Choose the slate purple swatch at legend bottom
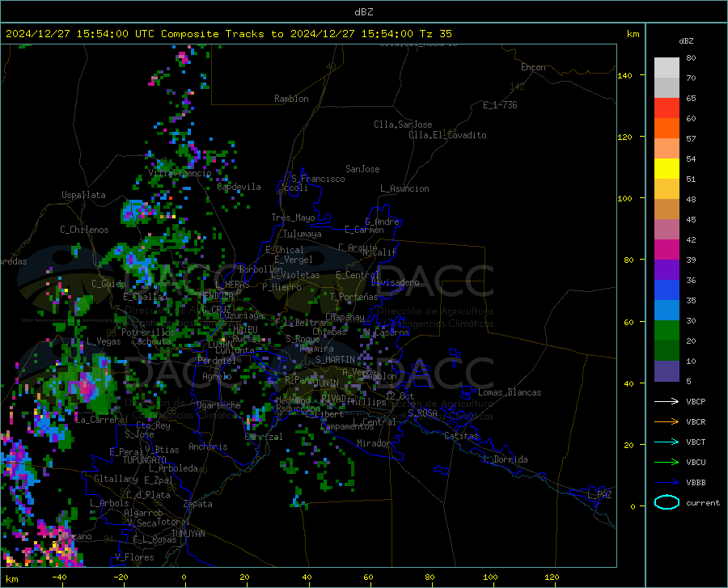 667,370
